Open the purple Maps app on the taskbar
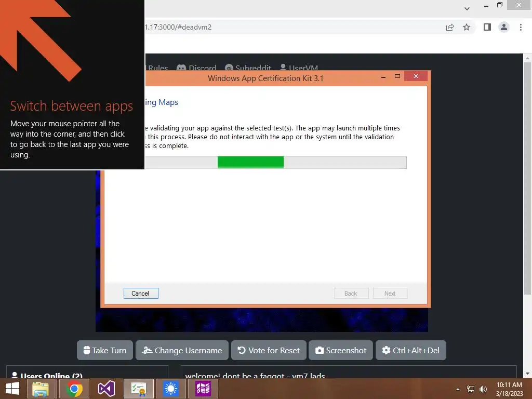The height and width of the screenshot is (399, 532). click(x=203, y=389)
